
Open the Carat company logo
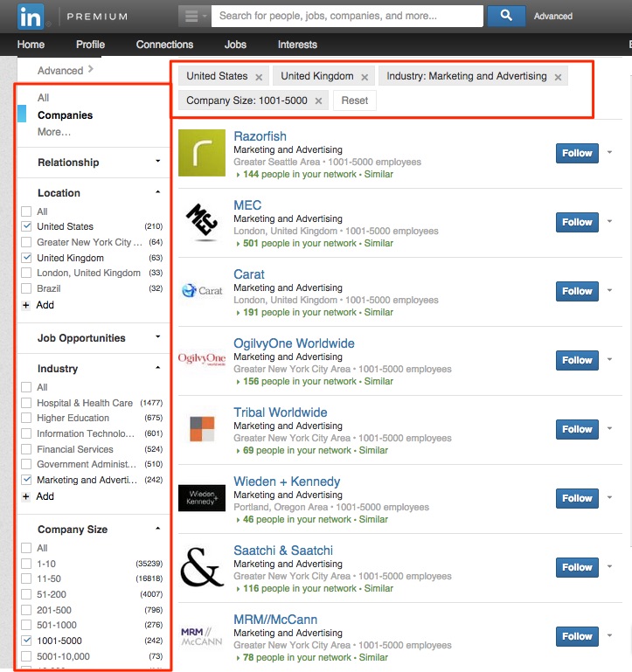point(202,291)
